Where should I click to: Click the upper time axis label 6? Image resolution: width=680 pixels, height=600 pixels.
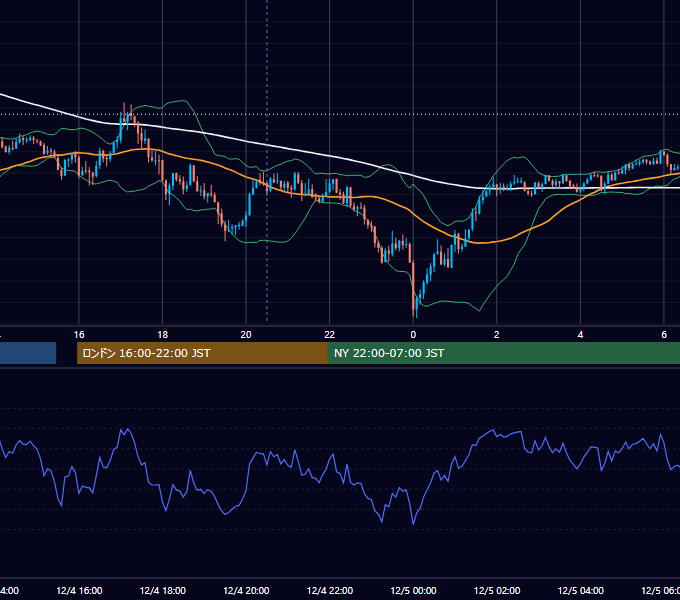click(664, 334)
